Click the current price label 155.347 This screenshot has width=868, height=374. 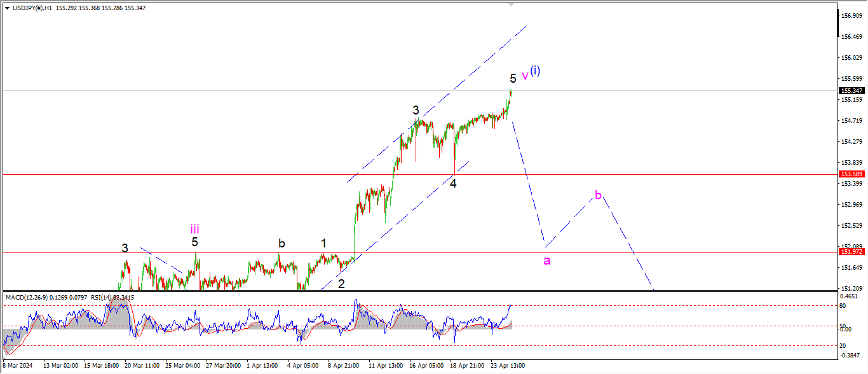851,90
